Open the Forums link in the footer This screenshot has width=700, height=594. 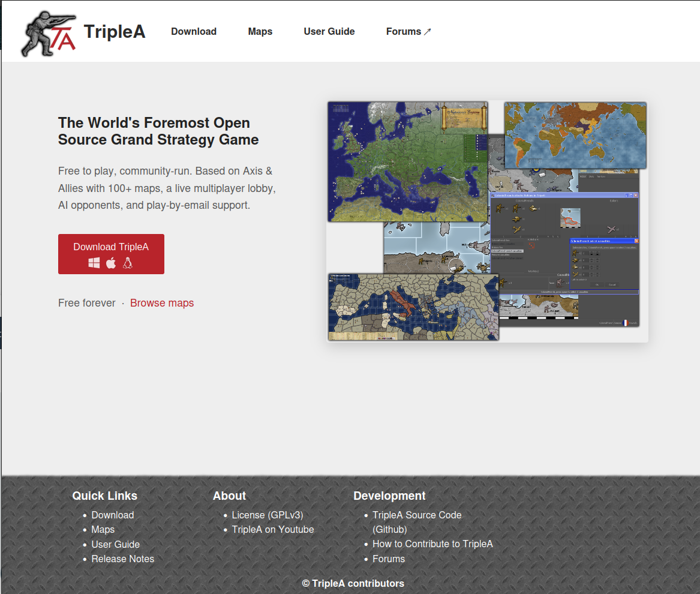tap(389, 559)
